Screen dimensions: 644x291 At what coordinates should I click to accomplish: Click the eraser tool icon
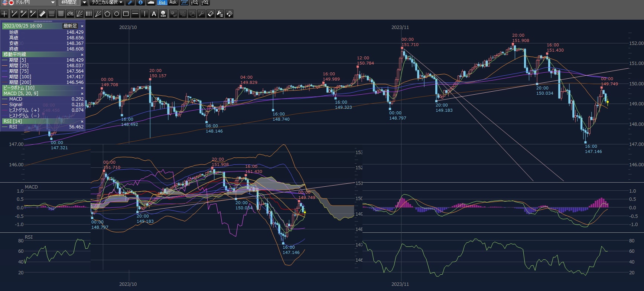[210, 14]
